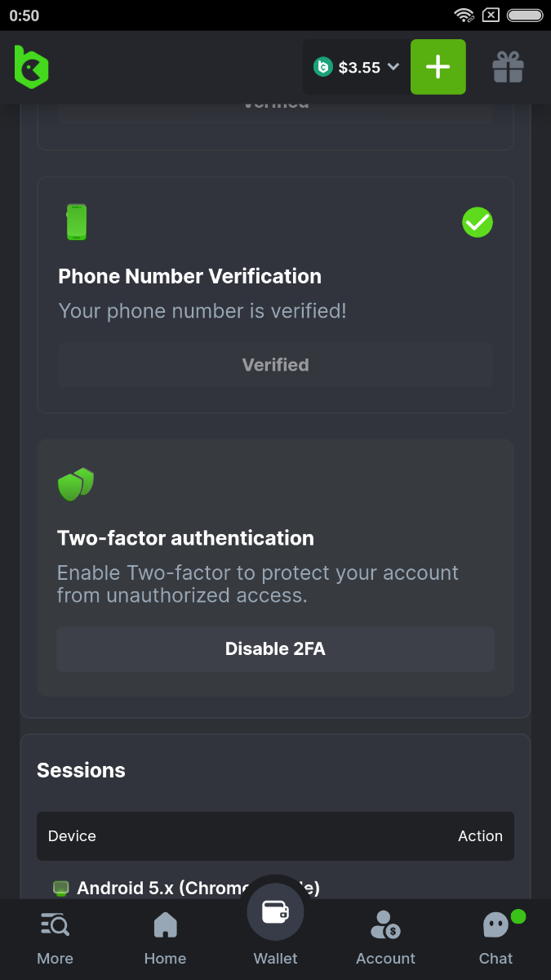The width and height of the screenshot is (551, 980).
Task: Switch to the Account tab
Action: (x=385, y=938)
